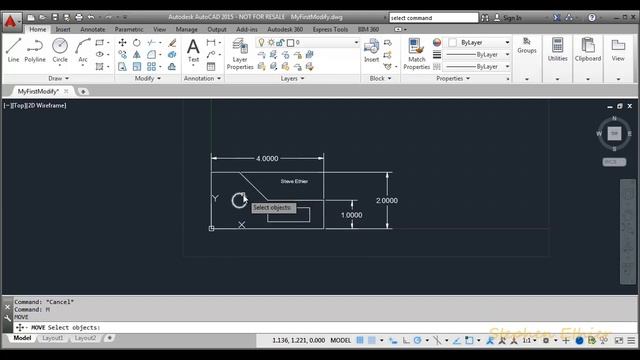Screen dimensions: 640x360
Task: Open the annotation scale 1:1 dropdown
Action: click(x=529, y=340)
